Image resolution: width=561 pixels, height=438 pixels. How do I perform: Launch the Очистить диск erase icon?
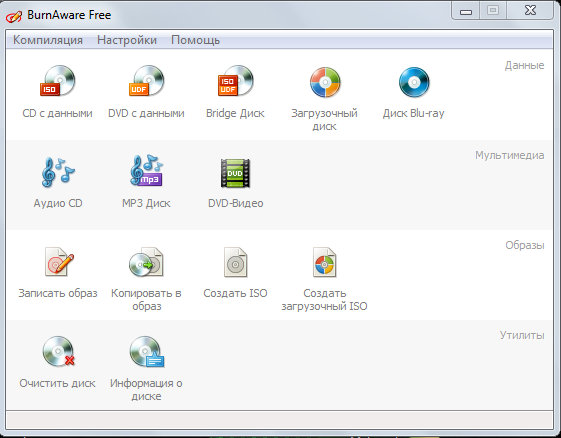click(59, 351)
